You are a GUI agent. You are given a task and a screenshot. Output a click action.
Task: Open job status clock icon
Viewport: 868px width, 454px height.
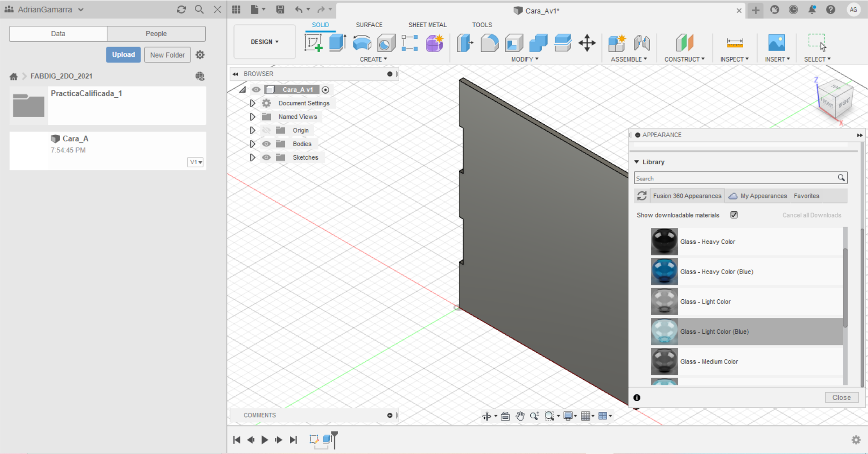[x=793, y=9]
